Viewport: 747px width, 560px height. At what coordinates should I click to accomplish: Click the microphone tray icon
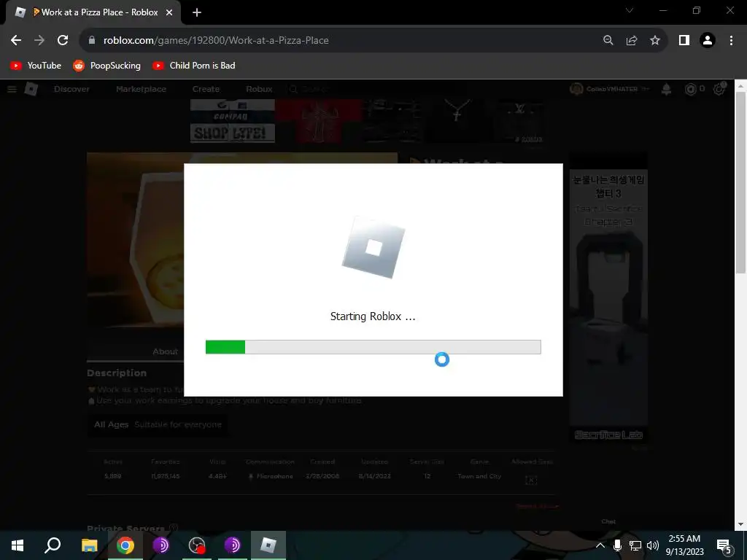617,545
